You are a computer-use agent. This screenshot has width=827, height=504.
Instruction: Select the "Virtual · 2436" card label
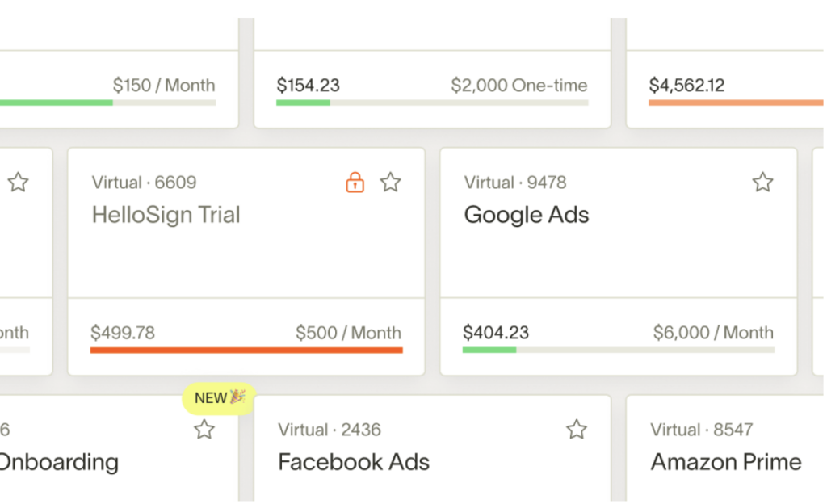pyautogui.click(x=330, y=430)
